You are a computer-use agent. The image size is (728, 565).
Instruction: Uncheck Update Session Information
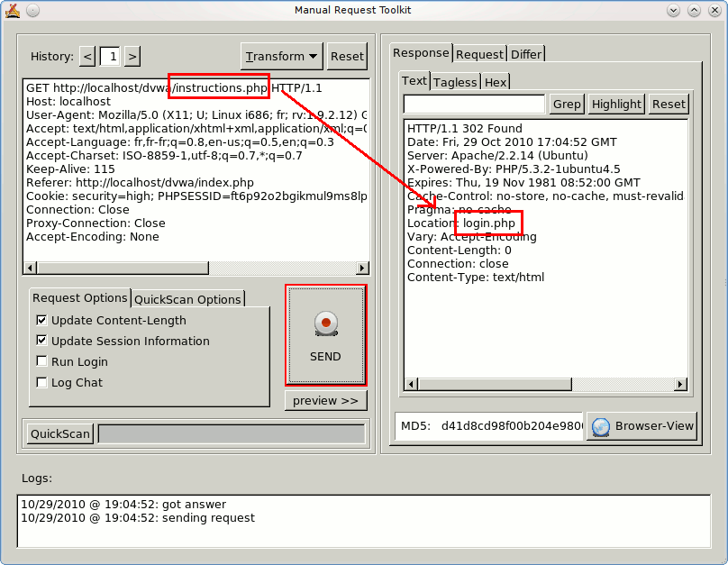click(41, 341)
